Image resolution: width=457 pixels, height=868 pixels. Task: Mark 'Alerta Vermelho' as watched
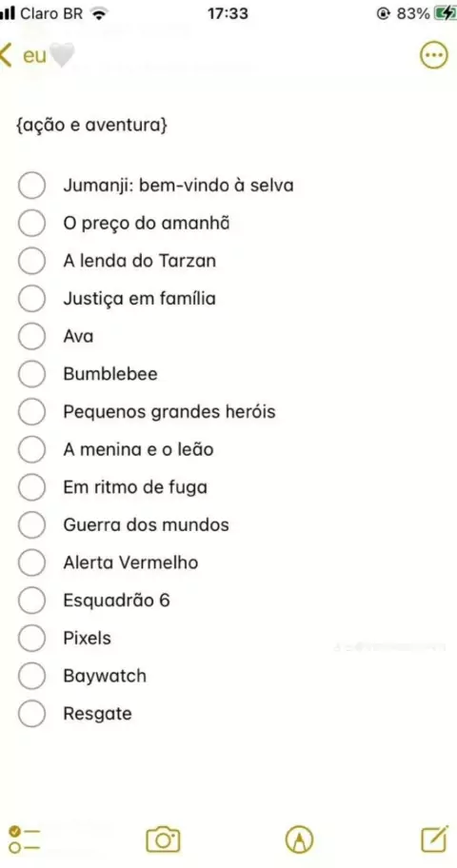[x=31, y=562]
